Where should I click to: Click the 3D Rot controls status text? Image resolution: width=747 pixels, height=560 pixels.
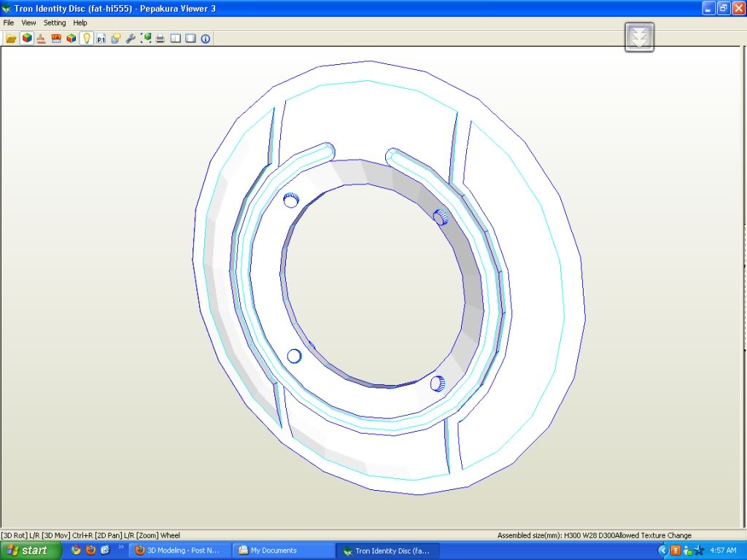[90, 535]
